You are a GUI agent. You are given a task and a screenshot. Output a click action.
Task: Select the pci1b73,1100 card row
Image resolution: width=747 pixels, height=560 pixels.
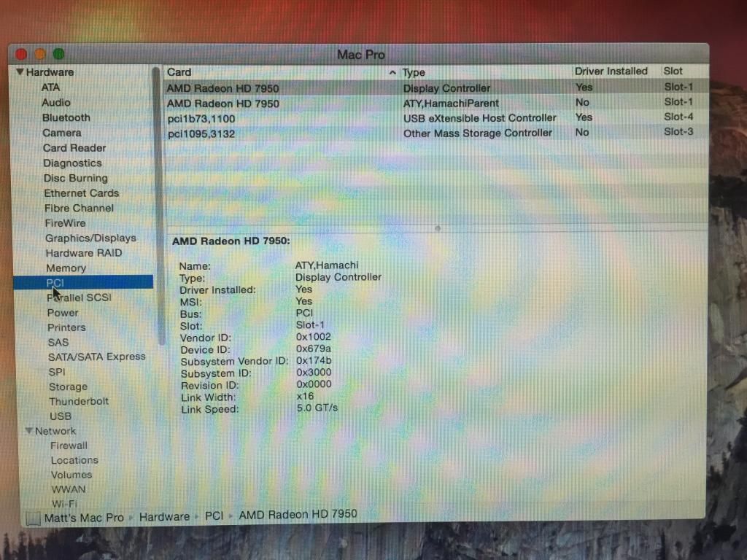tap(436, 118)
